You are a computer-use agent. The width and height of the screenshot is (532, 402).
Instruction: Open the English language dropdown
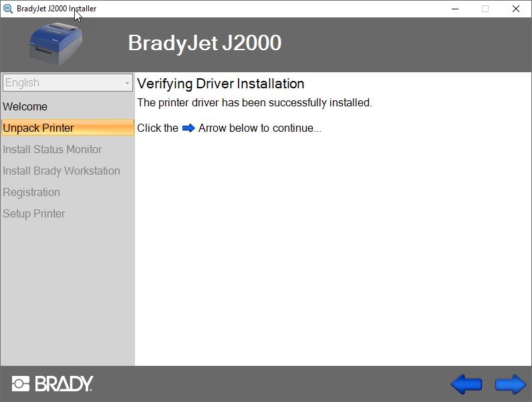[x=68, y=82]
